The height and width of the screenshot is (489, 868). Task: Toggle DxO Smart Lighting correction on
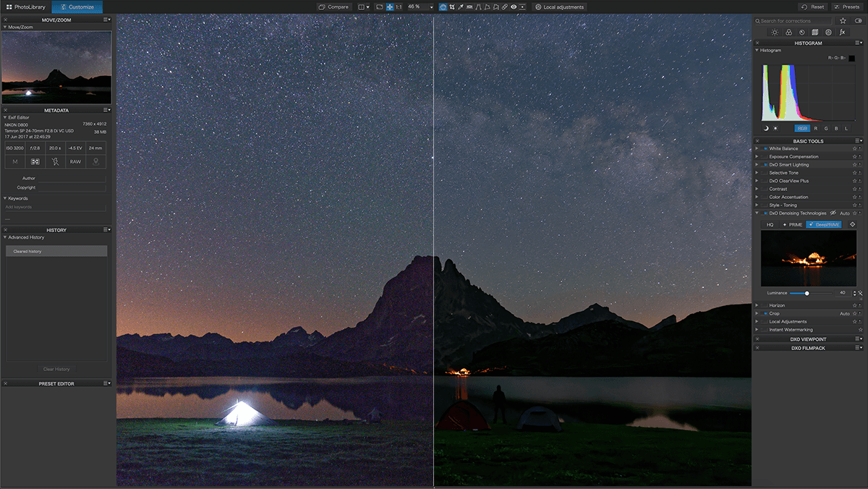765,165
